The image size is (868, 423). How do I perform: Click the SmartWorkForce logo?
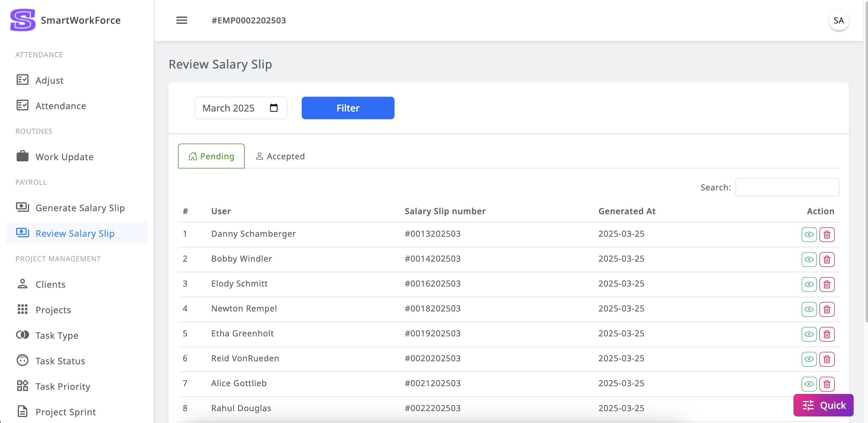23,20
